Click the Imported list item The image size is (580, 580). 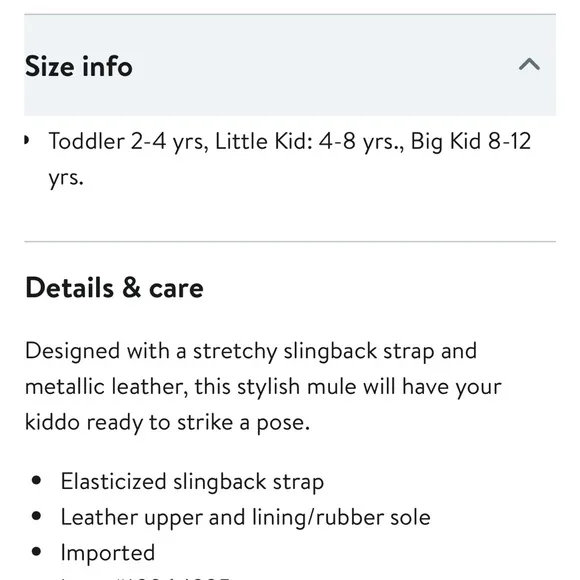(108, 553)
